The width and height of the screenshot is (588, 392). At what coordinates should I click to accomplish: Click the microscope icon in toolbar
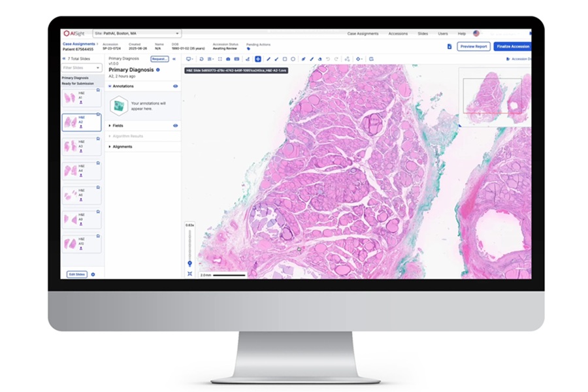(248, 59)
